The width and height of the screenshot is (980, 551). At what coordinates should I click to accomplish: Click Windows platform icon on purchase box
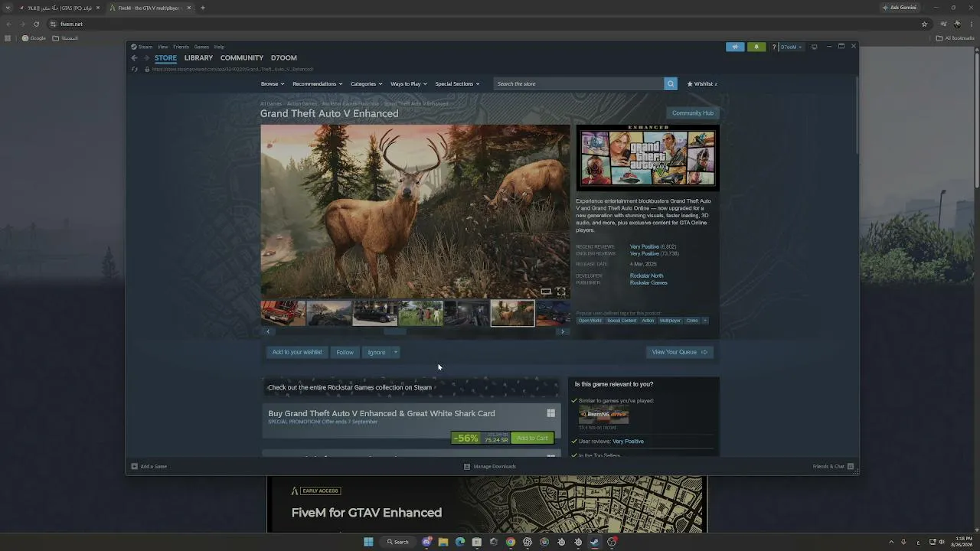(550, 413)
